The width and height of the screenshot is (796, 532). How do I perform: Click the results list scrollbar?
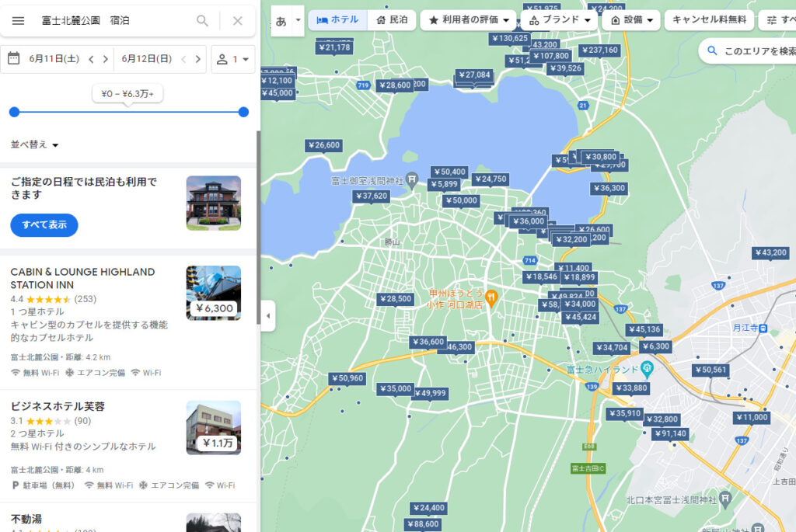[x=258, y=228]
